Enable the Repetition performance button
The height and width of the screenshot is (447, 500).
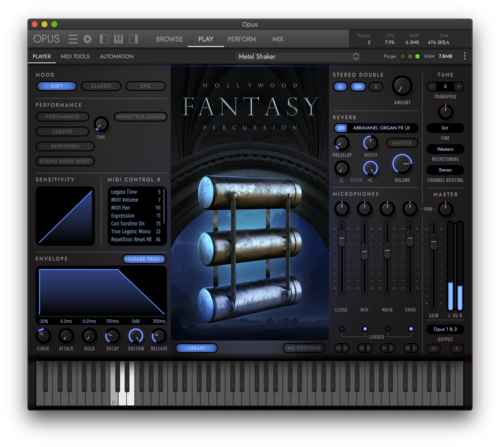pos(65,146)
